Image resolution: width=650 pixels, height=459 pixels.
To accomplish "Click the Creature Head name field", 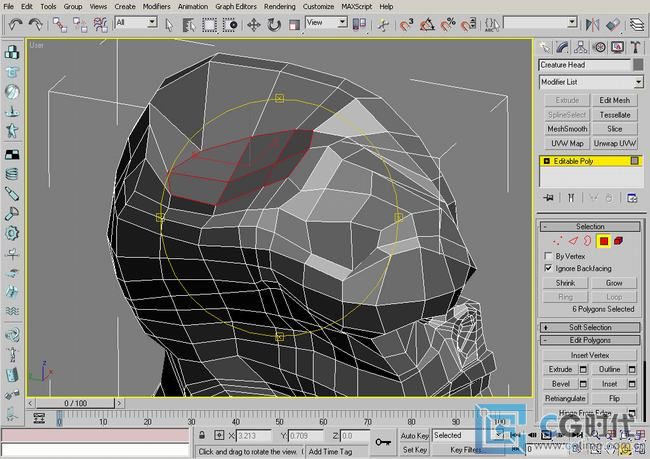I will pos(585,65).
